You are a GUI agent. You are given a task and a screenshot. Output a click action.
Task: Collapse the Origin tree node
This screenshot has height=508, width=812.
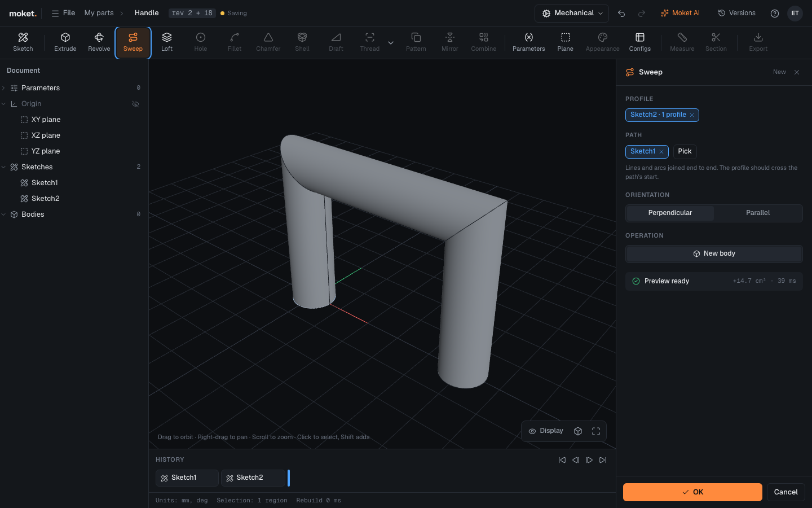[x=4, y=104]
